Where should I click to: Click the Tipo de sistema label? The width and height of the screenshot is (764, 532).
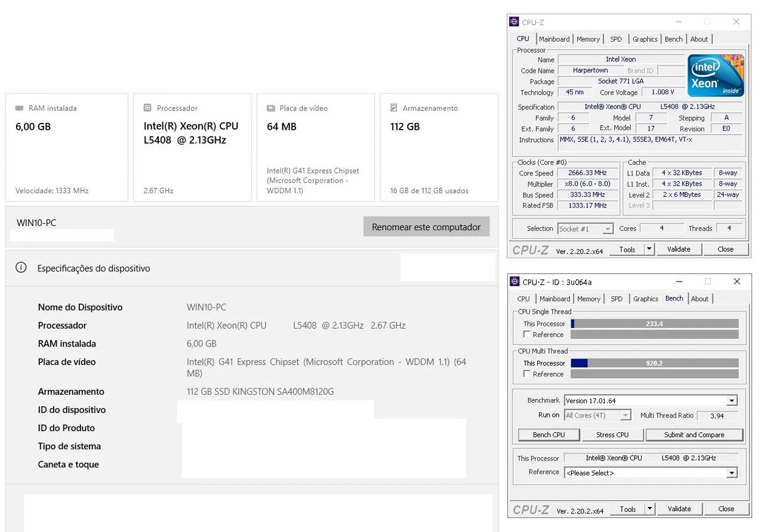(69, 446)
